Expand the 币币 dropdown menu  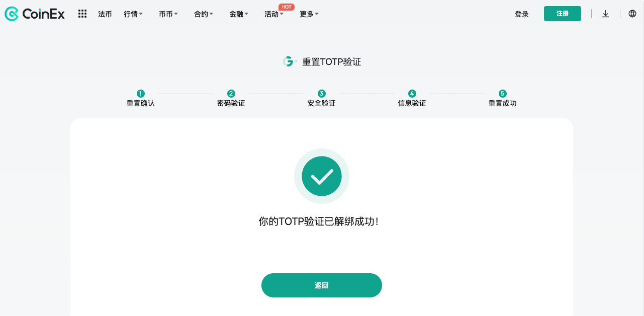[x=168, y=14]
